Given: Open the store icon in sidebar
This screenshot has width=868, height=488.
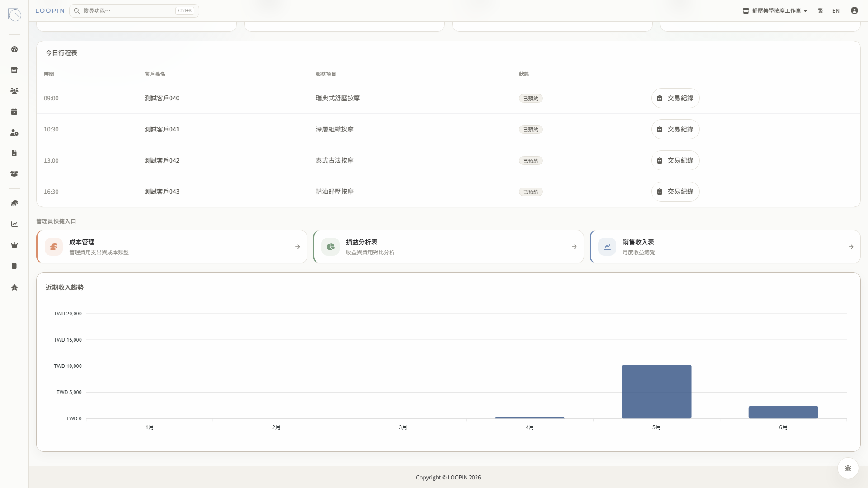Looking at the screenshot, I should click(x=14, y=70).
